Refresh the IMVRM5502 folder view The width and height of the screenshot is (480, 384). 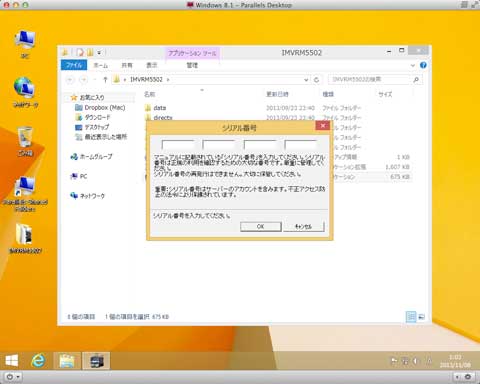coord(316,80)
